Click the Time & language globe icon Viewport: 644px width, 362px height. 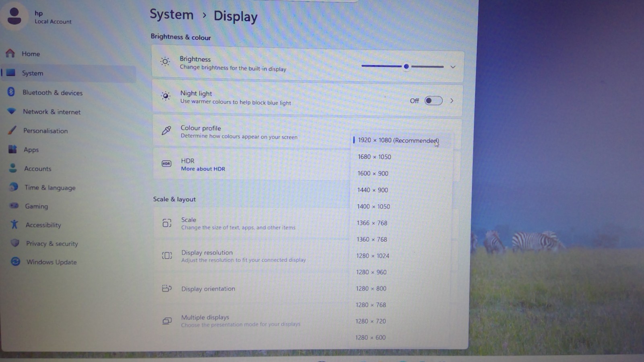tap(14, 187)
